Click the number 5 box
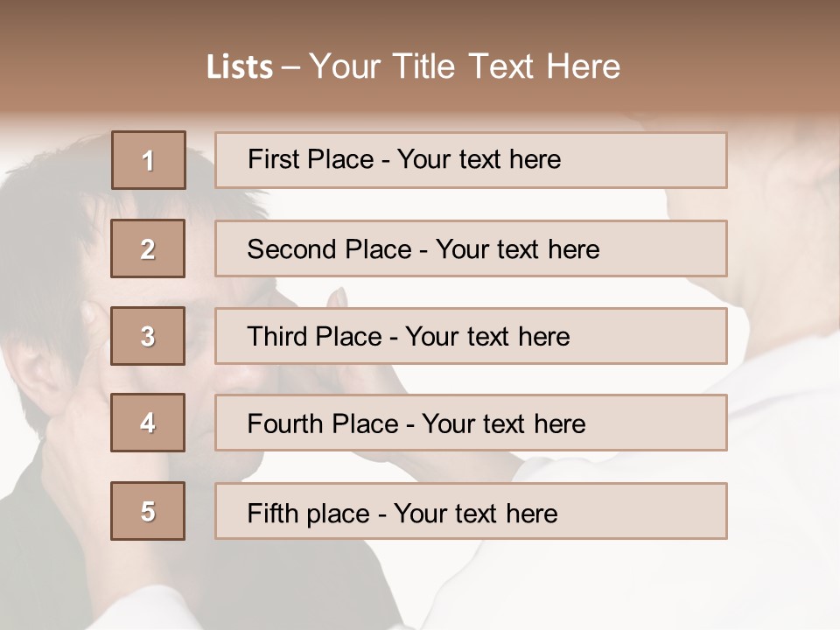The image size is (840, 630). point(148,511)
